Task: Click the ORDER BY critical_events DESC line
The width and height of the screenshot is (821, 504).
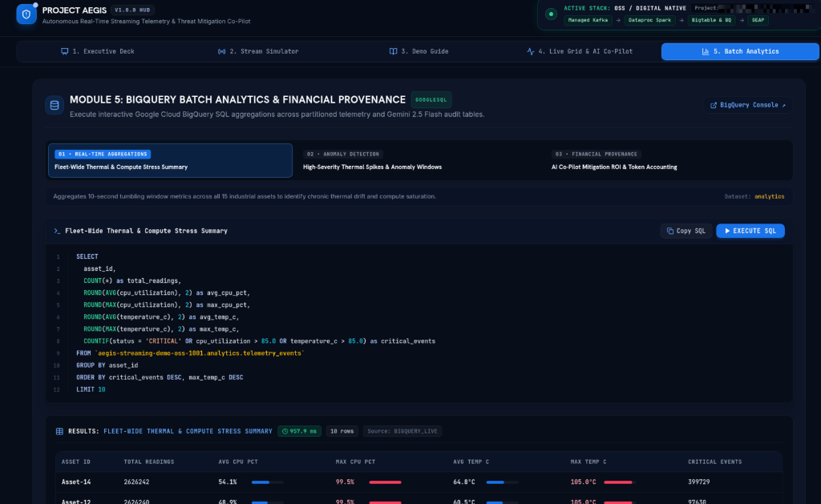Action: pyautogui.click(x=160, y=377)
